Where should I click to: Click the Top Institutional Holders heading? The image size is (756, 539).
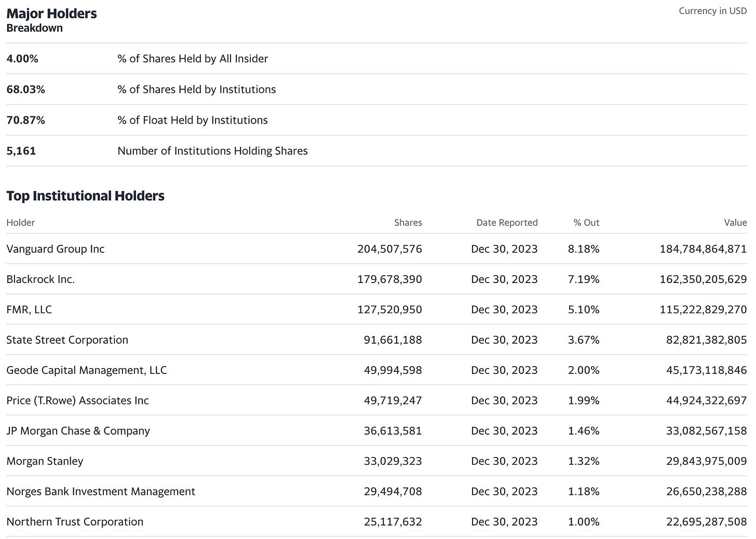(x=85, y=196)
